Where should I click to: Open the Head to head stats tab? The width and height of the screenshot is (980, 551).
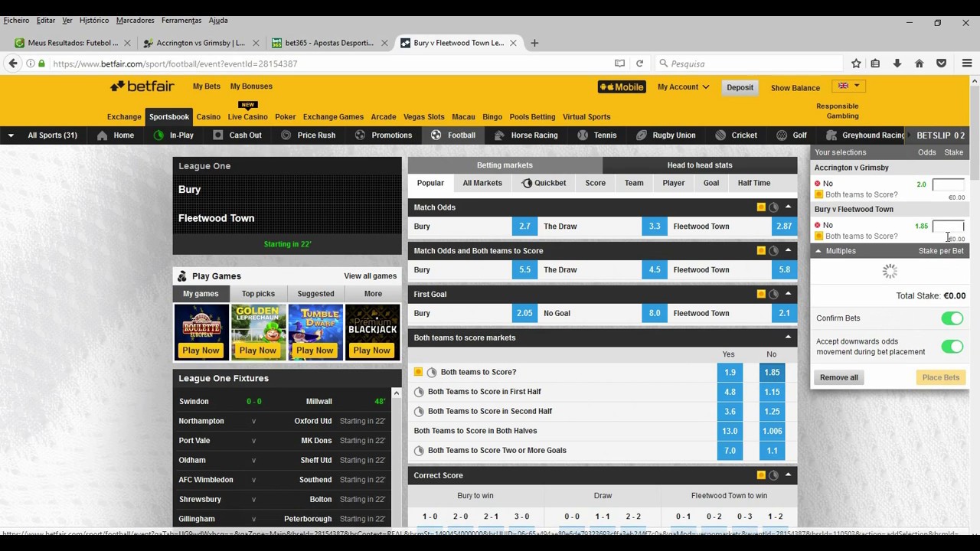click(700, 165)
